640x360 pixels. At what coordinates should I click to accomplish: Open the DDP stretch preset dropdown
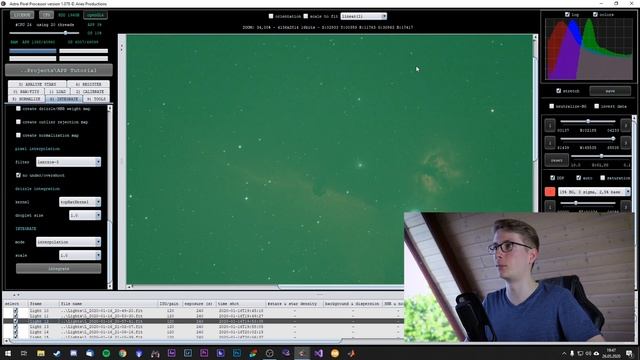[594, 192]
